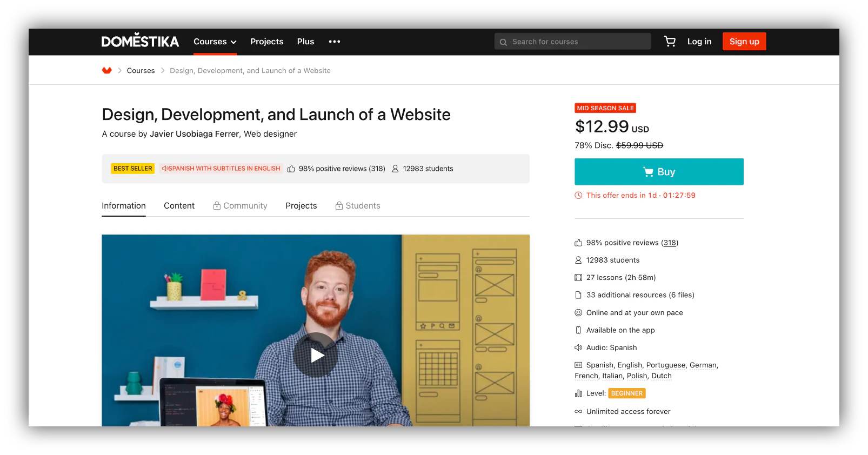Click the Log in link
The width and height of the screenshot is (868, 455).
(x=699, y=42)
